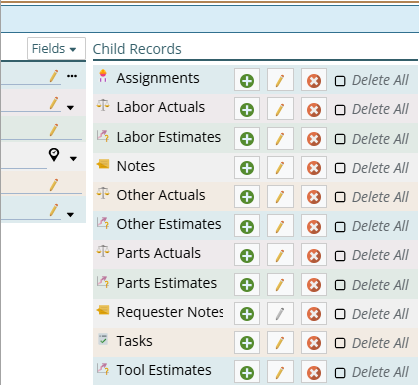The image size is (419, 385).
Task: Edit Other Estimates with pencil icon
Action: coord(280,226)
